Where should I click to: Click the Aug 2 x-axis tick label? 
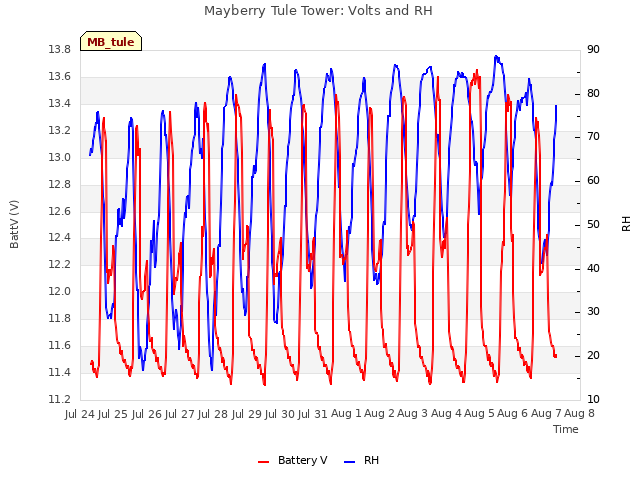point(379,413)
